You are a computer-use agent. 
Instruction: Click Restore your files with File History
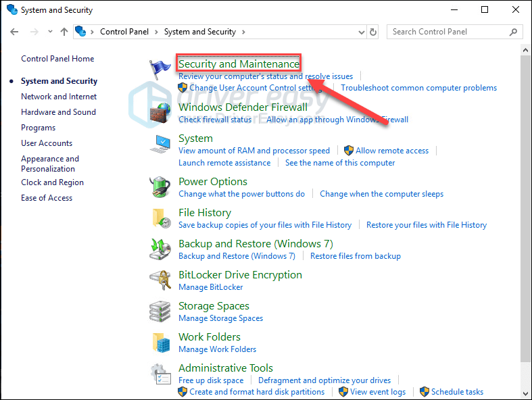click(427, 225)
